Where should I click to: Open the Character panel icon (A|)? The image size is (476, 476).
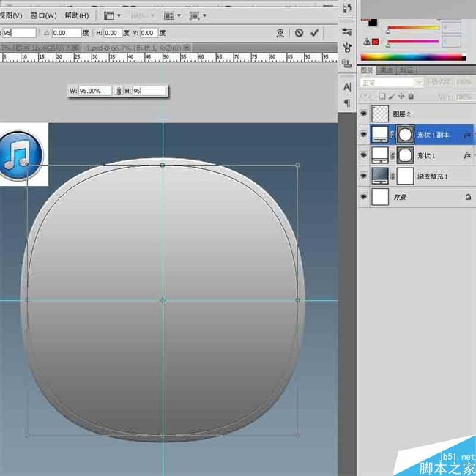[x=347, y=87]
